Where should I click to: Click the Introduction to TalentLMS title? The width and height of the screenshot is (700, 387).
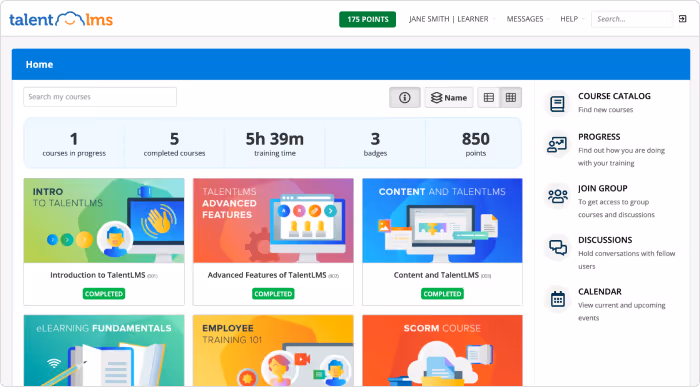(98, 275)
